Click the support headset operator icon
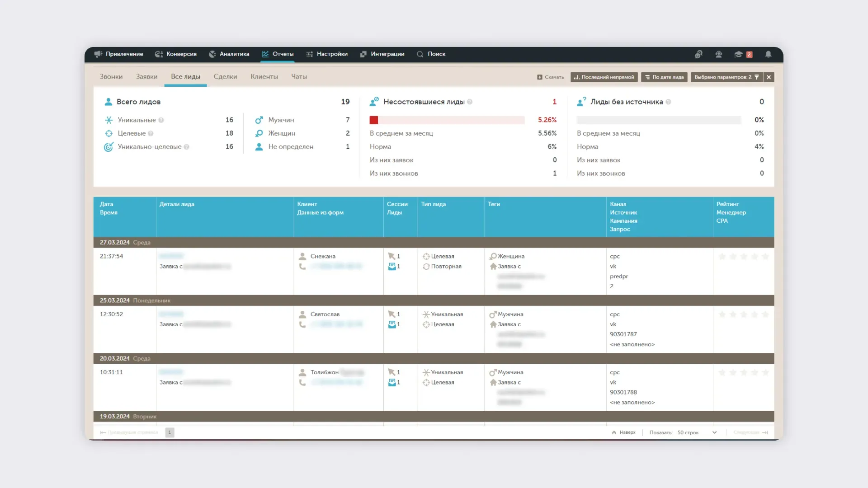 (x=718, y=54)
